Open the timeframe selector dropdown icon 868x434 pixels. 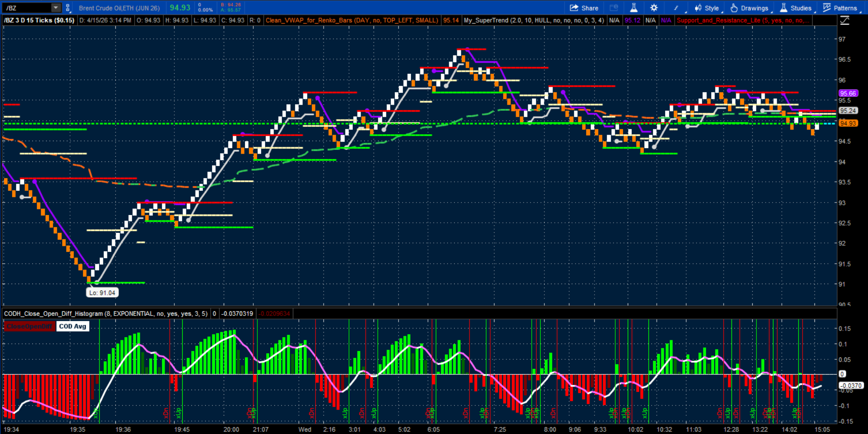(676, 8)
